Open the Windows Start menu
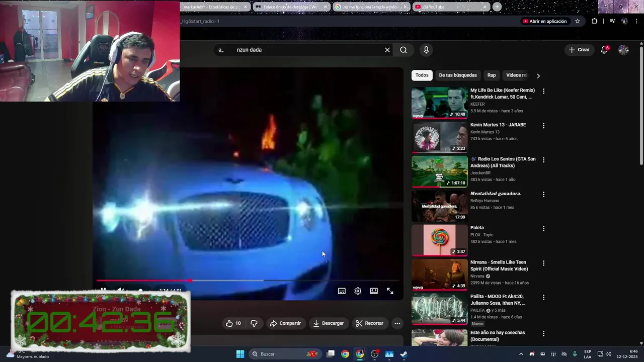 tap(240, 354)
